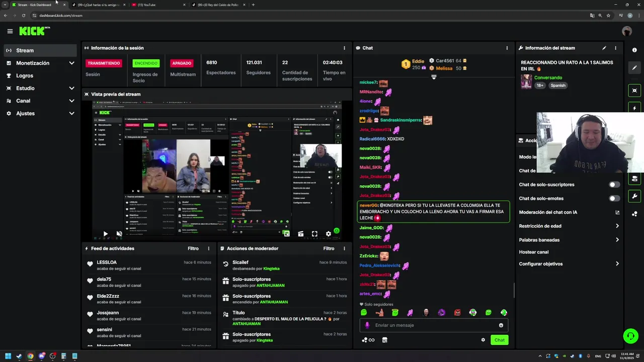The width and height of the screenshot is (644, 362).
Task: Unmute the stream preview audio
Action: (x=119, y=234)
